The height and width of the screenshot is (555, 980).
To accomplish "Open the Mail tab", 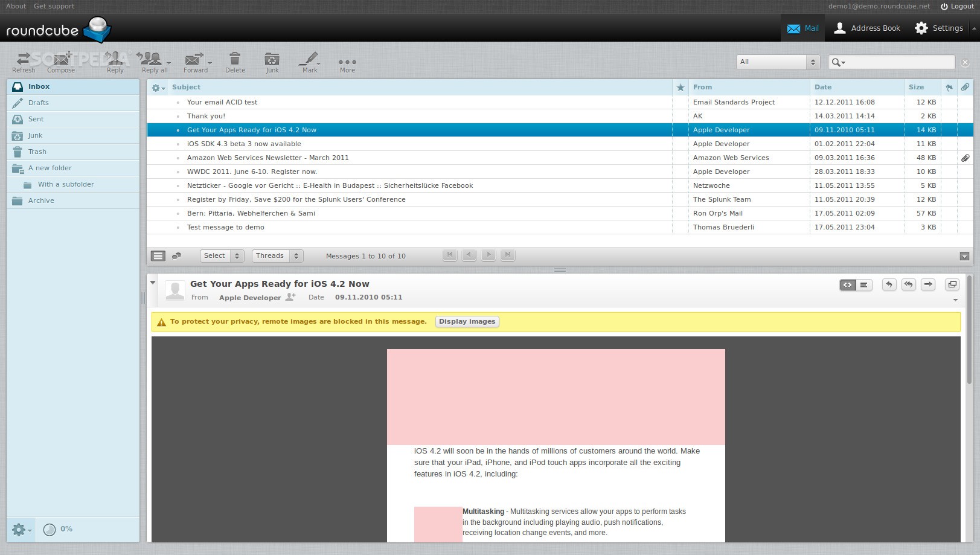I will click(802, 28).
